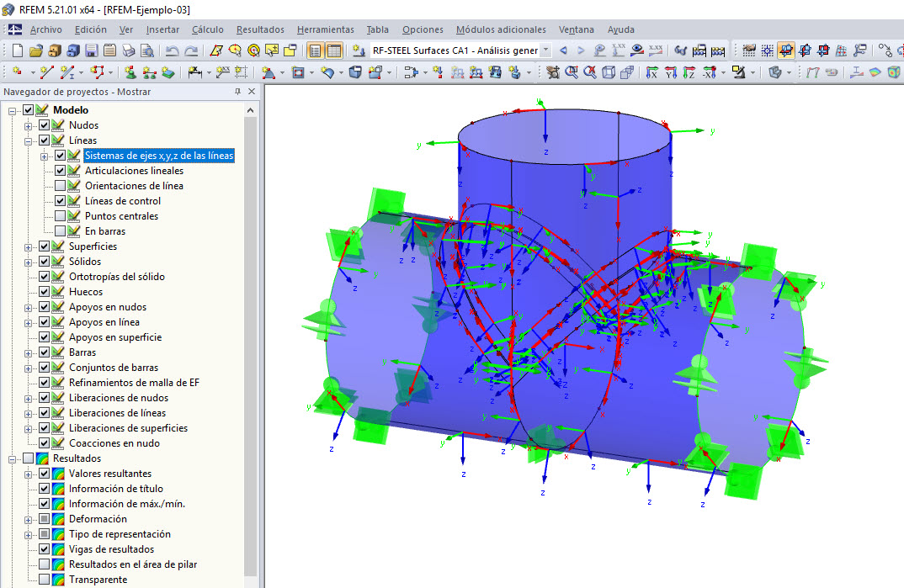
Task: Click the Zoom window magnifier icon
Action: coord(572,72)
